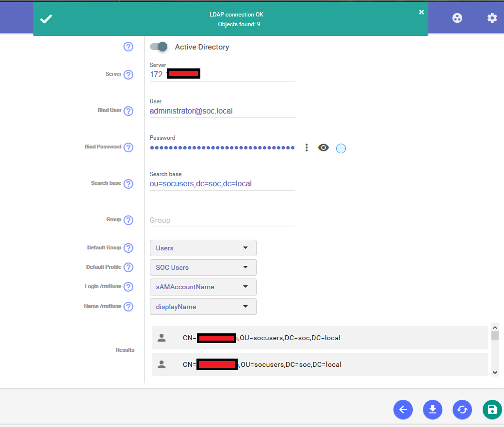Screen dimensions: 504x427
Task: Open help icon for Login Attribute
Action: click(128, 286)
